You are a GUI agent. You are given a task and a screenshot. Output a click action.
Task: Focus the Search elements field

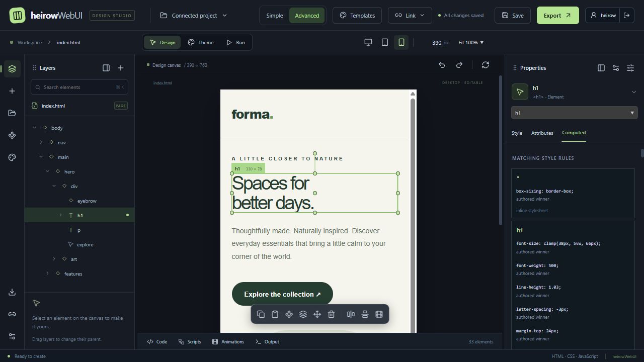tap(79, 87)
